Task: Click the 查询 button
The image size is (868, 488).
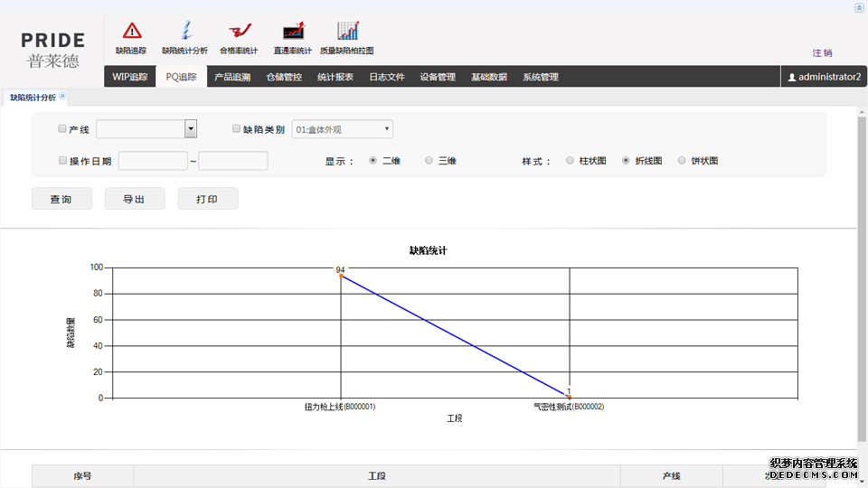Action: click(x=61, y=199)
